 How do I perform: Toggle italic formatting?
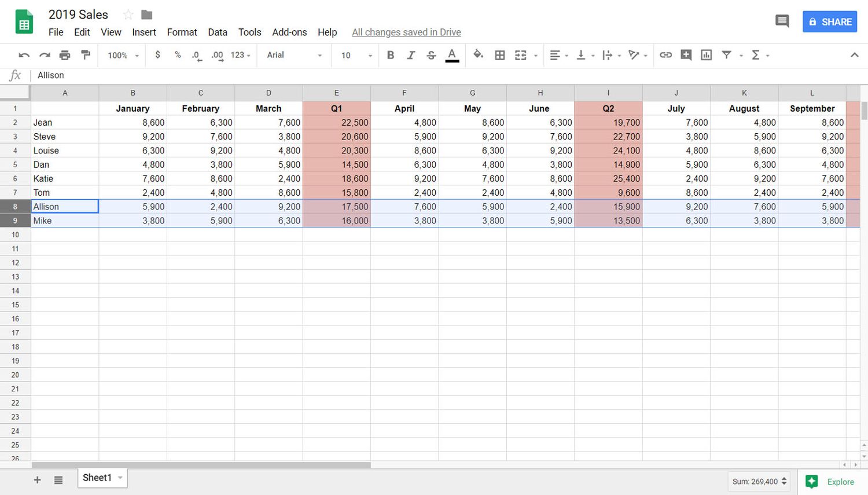point(411,54)
